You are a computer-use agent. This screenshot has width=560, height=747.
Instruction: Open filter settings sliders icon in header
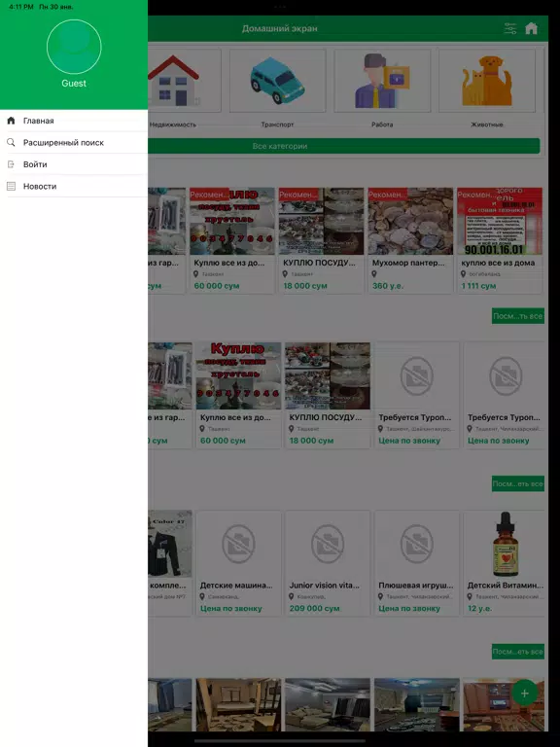point(510,28)
